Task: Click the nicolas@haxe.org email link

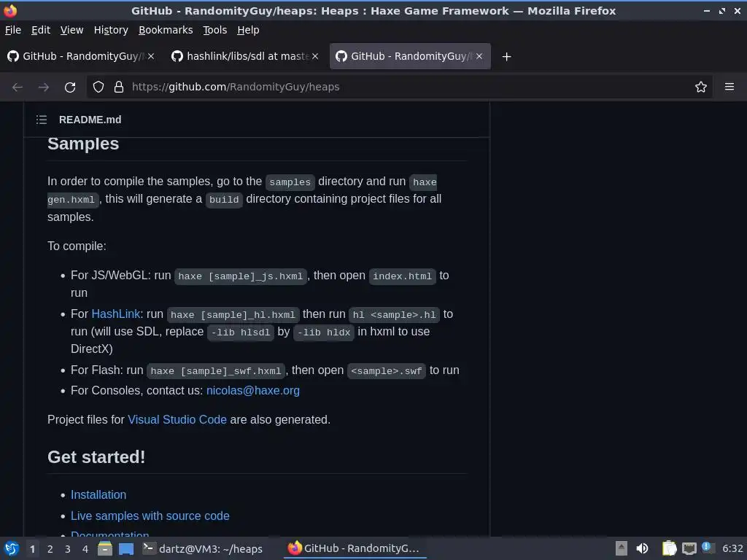Action: (x=253, y=391)
